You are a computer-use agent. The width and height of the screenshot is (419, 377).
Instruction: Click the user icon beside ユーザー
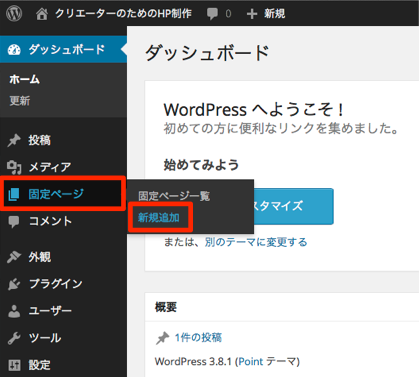click(x=14, y=311)
